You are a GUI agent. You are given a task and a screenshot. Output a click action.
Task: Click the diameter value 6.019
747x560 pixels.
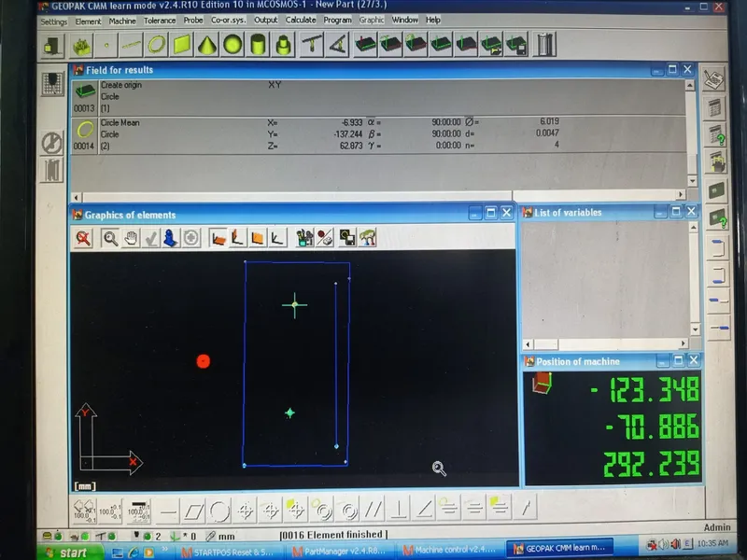(549, 121)
